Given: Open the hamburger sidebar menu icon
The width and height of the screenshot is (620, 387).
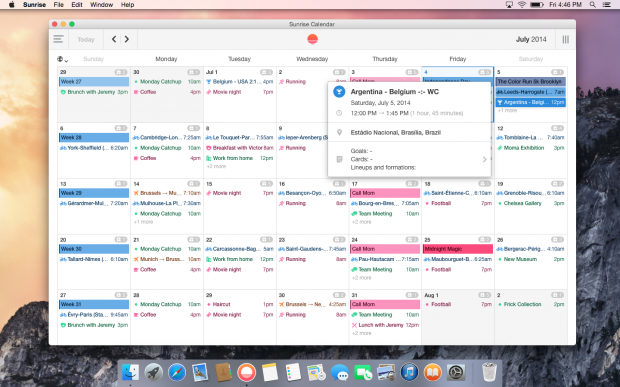Looking at the screenshot, I should [x=59, y=39].
